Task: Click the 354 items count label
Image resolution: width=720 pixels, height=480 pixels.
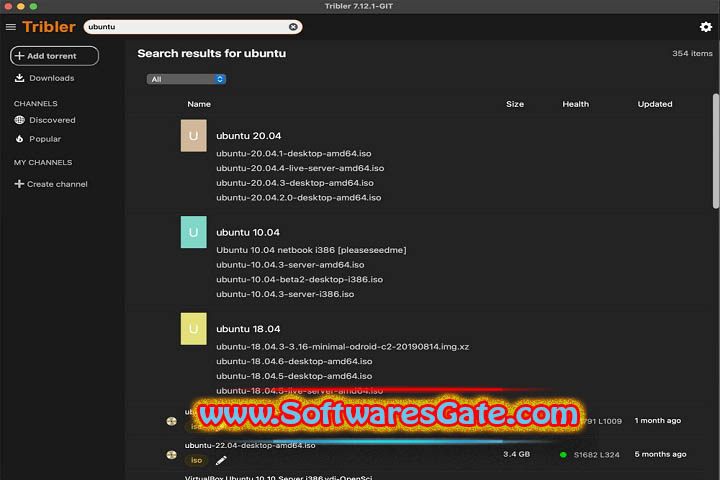Action: click(692, 53)
